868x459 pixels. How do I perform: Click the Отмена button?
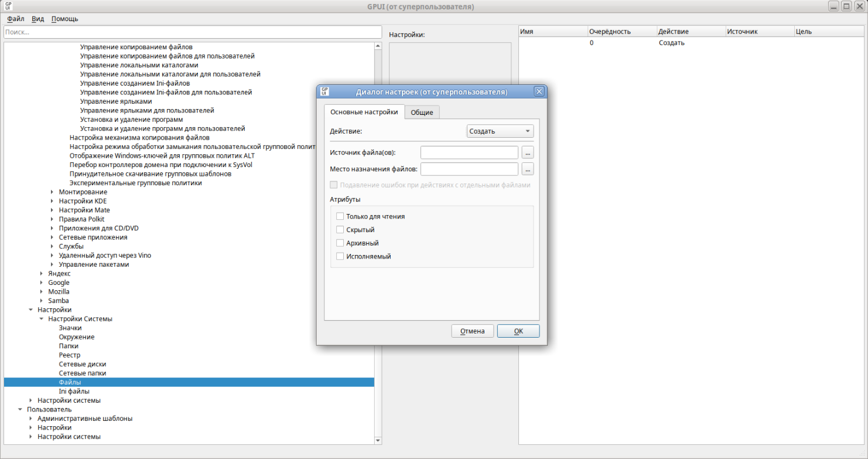coord(473,331)
